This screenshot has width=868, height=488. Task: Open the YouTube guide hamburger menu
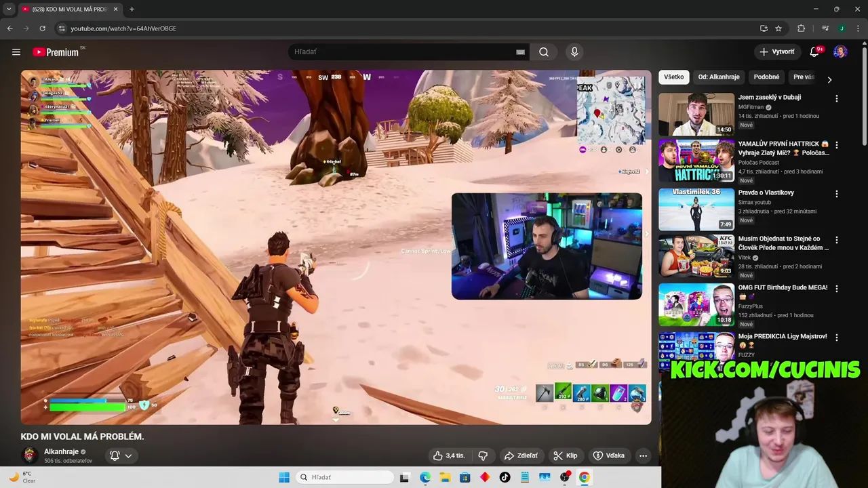point(16,52)
